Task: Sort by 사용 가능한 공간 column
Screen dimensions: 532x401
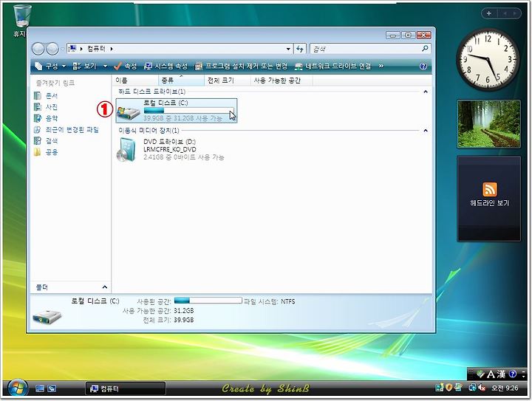Action: tap(282, 80)
